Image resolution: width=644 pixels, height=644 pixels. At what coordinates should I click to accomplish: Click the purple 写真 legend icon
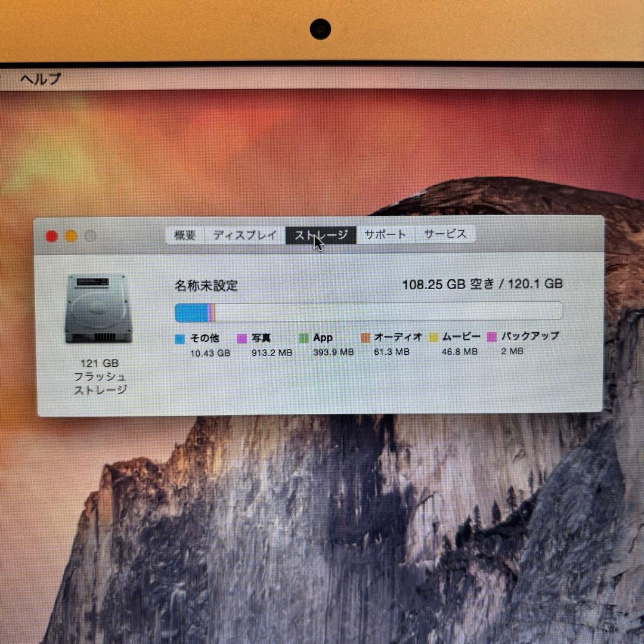(242, 338)
